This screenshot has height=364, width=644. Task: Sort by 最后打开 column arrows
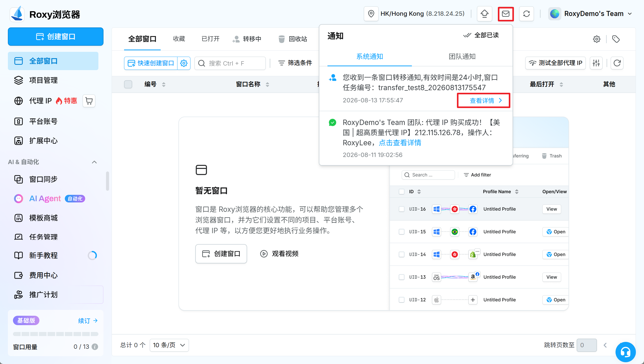561,85
